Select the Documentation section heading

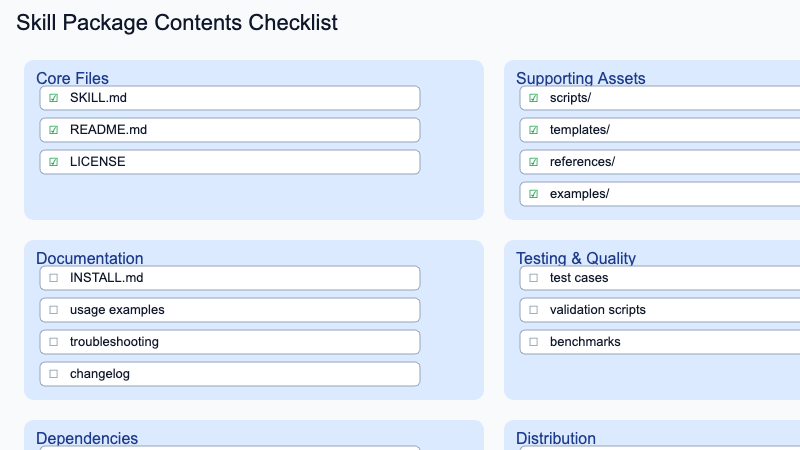[x=89, y=258]
